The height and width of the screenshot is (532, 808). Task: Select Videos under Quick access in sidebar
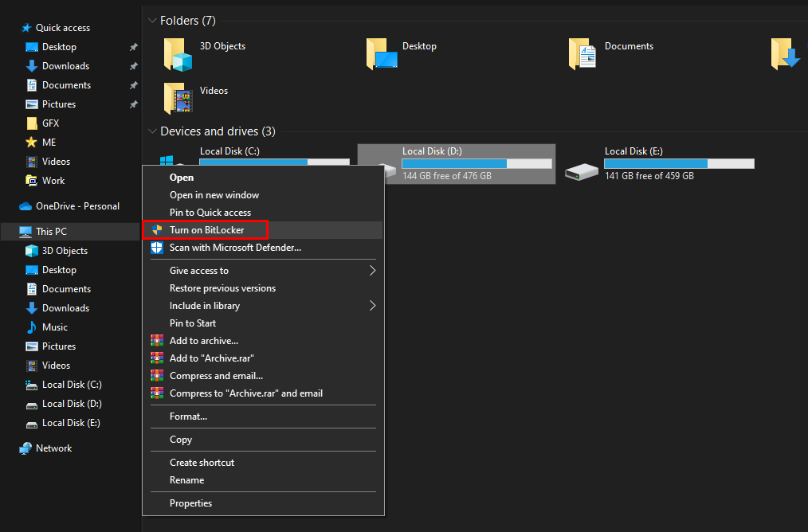tap(56, 162)
